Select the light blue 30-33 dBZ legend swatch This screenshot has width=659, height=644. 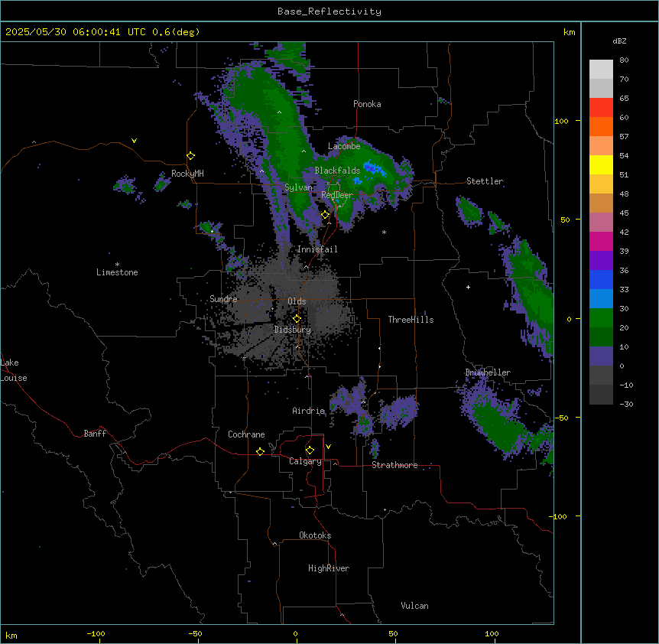pyautogui.click(x=601, y=298)
